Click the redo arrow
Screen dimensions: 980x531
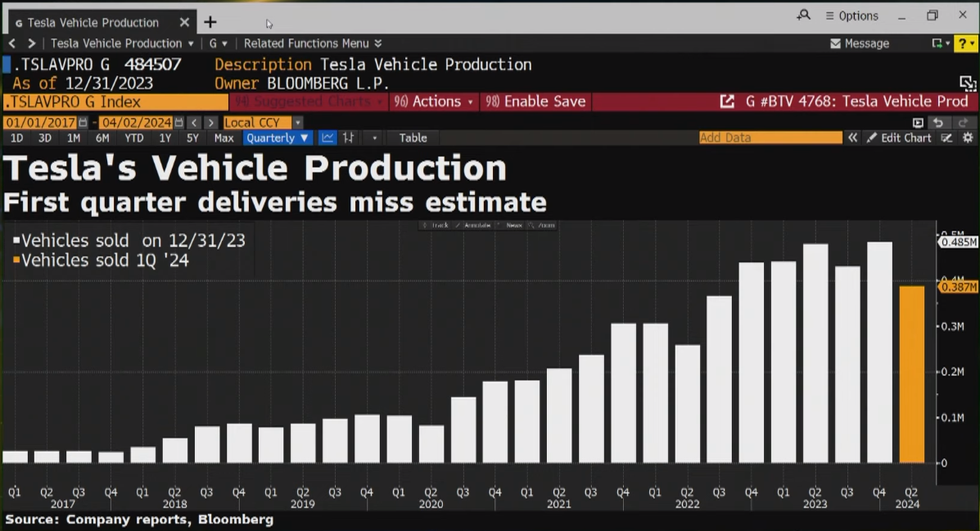point(963,123)
